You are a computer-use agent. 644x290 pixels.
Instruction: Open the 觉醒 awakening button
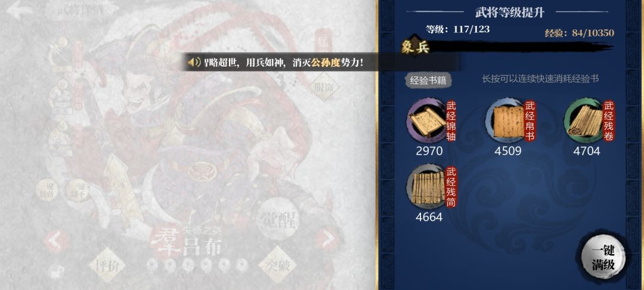click(278, 218)
